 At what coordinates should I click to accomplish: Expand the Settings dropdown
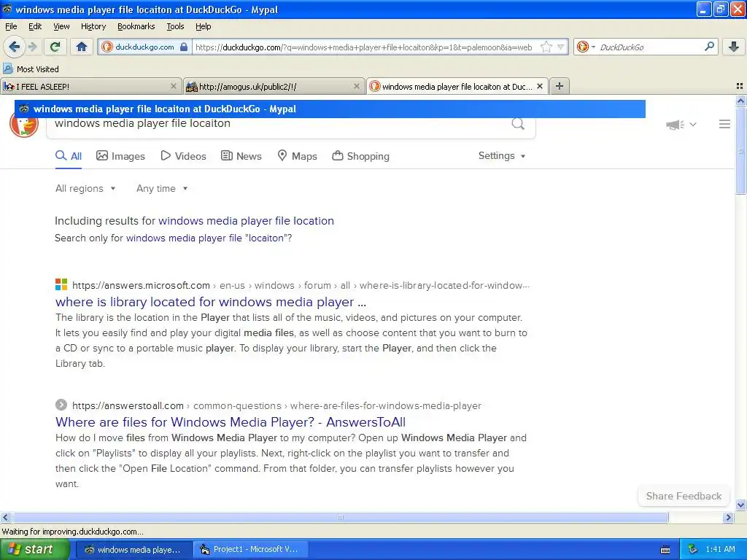coord(502,156)
